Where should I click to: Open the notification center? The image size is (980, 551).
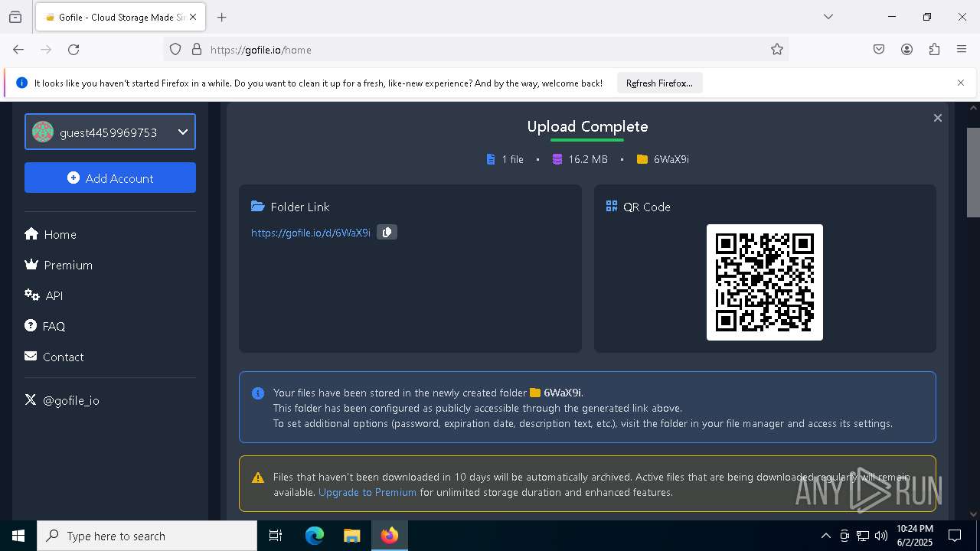pyautogui.click(x=955, y=536)
